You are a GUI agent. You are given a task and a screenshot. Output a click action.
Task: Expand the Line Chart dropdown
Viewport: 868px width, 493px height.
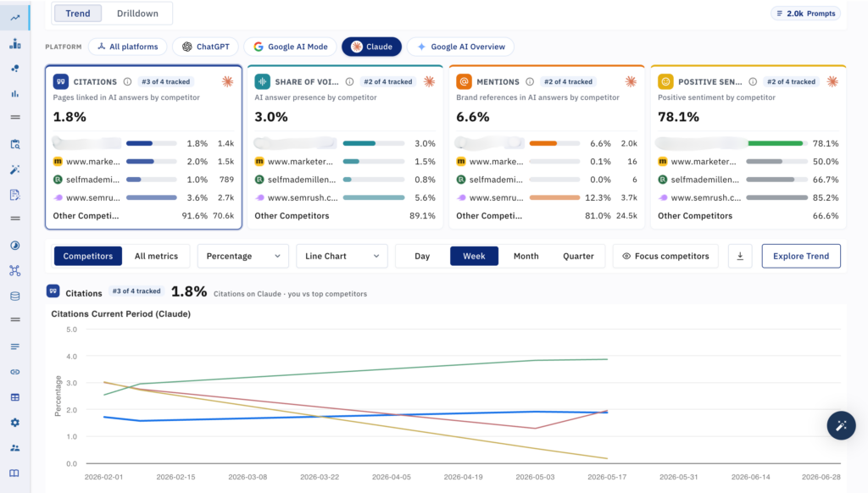click(342, 256)
